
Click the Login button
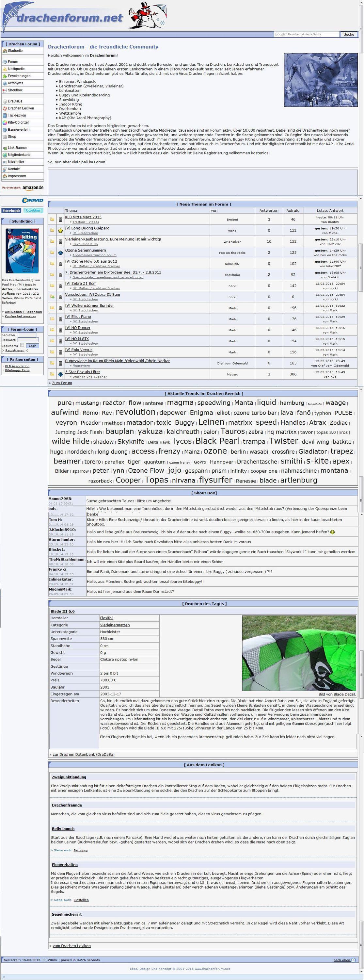pyautogui.click(x=33, y=346)
